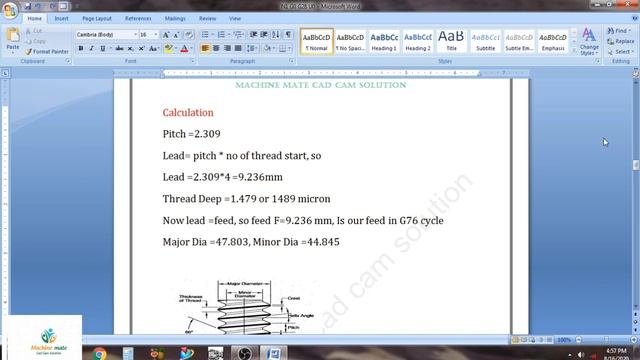The height and width of the screenshot is (360, 640).
Task: Open the Line Spacing dropdown
Action: (x=252, y=49)
